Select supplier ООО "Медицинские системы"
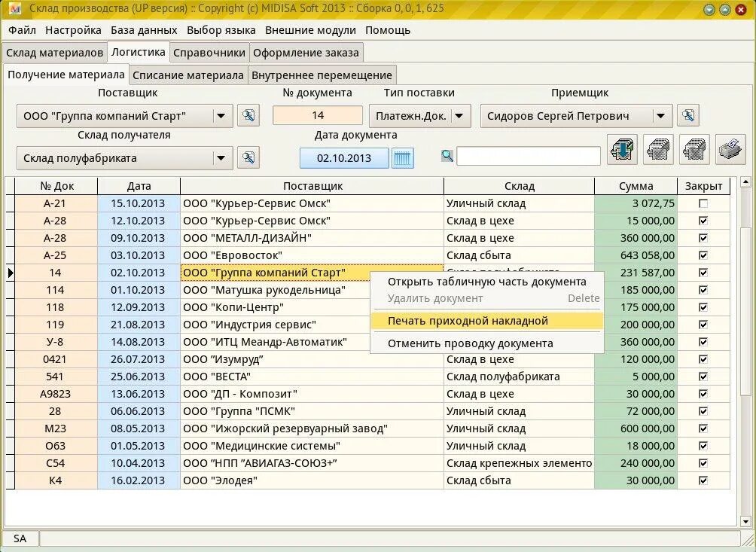Viewport: 756px width, 552px height. click(x=312, y=446)
